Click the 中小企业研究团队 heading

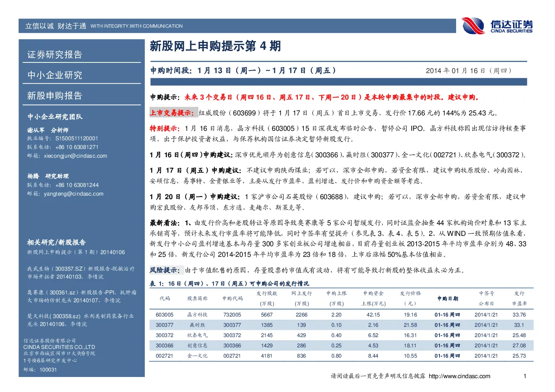click(55, 117)
